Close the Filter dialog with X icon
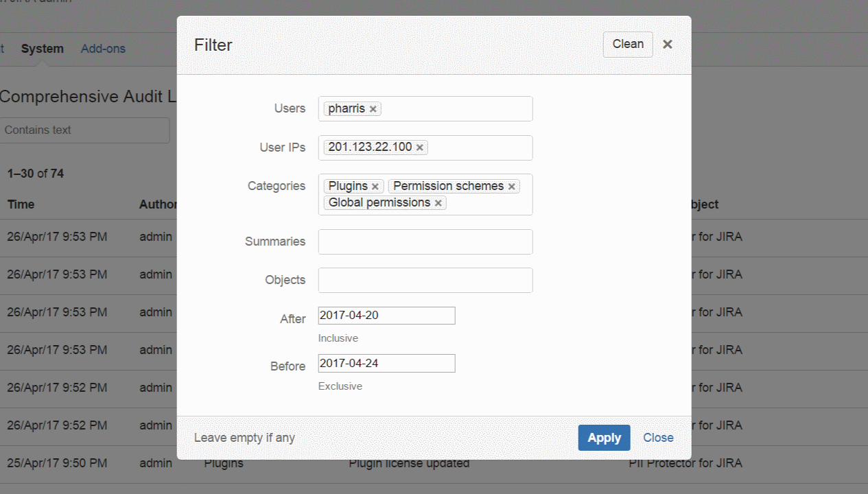 tap(668, 45)
